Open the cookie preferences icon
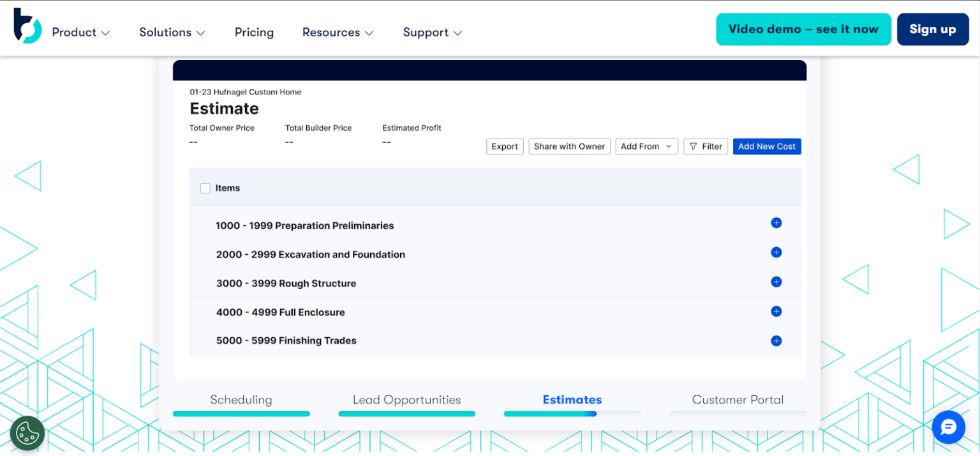980x456 pixels. [27, 433]
